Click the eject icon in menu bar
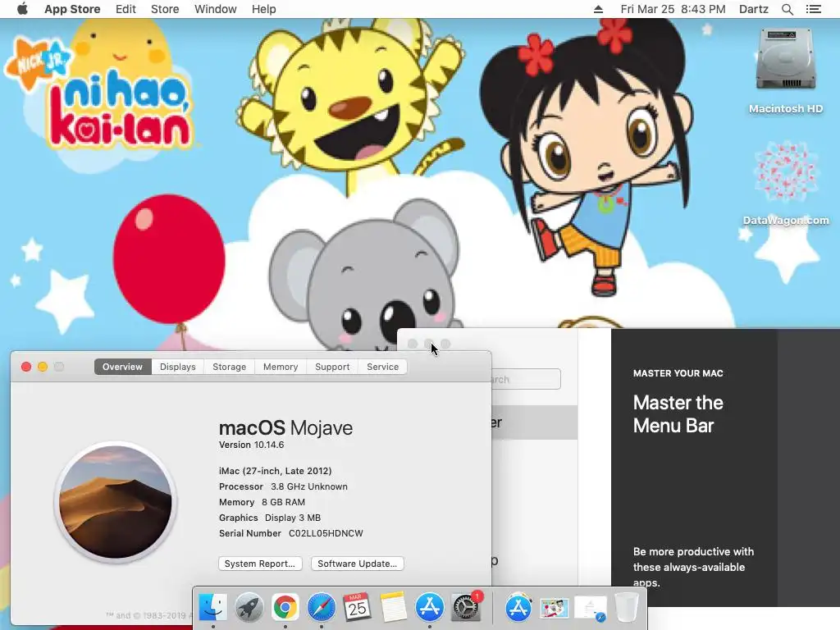This screenshot has height=630, width=840. pos(598,9)
